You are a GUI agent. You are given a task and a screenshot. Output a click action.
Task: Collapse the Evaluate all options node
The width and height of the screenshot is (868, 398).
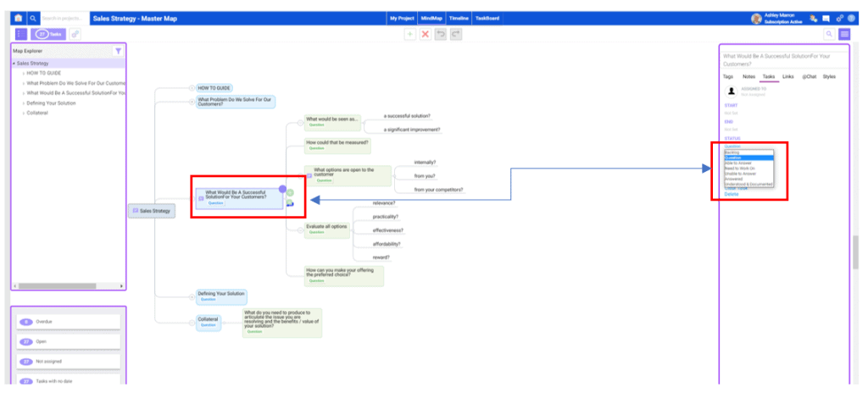(301, 229)
